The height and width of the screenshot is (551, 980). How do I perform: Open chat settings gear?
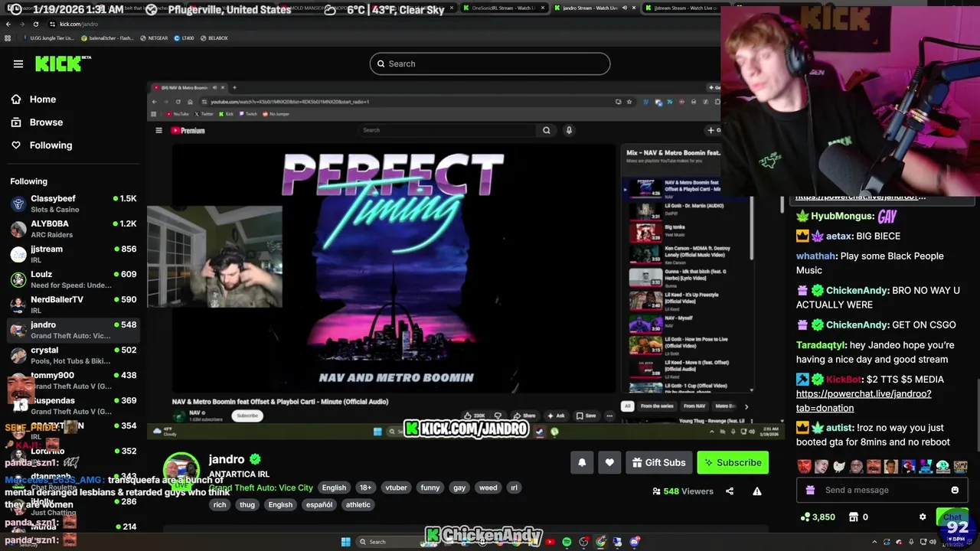coord(923,517)
